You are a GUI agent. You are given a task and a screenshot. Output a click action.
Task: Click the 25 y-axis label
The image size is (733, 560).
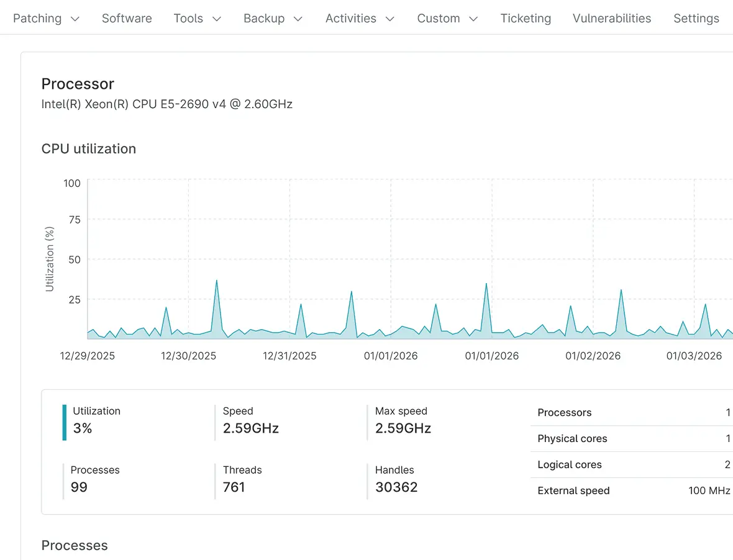coord(75,300)
